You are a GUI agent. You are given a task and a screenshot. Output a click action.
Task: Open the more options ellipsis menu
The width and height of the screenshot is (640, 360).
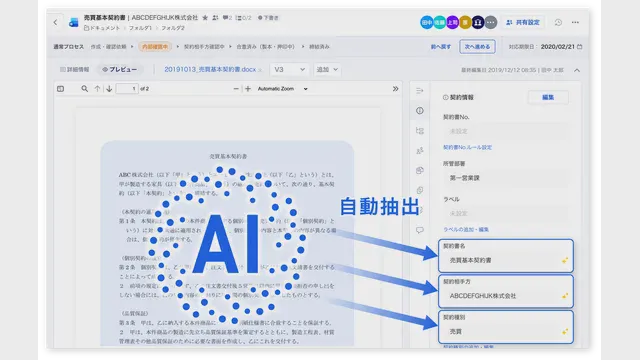point(575,22)
